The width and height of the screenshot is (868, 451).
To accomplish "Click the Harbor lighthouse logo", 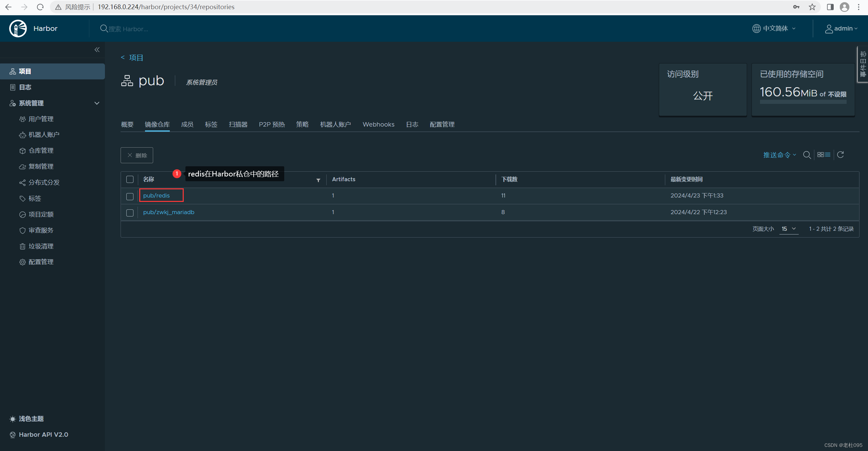I will click(18, 29).
